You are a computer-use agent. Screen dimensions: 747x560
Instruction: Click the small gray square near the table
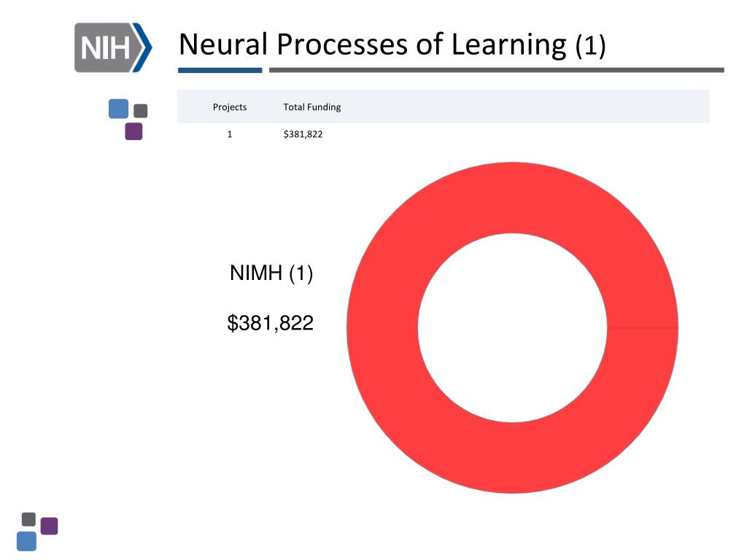click(x=141, y=111)
